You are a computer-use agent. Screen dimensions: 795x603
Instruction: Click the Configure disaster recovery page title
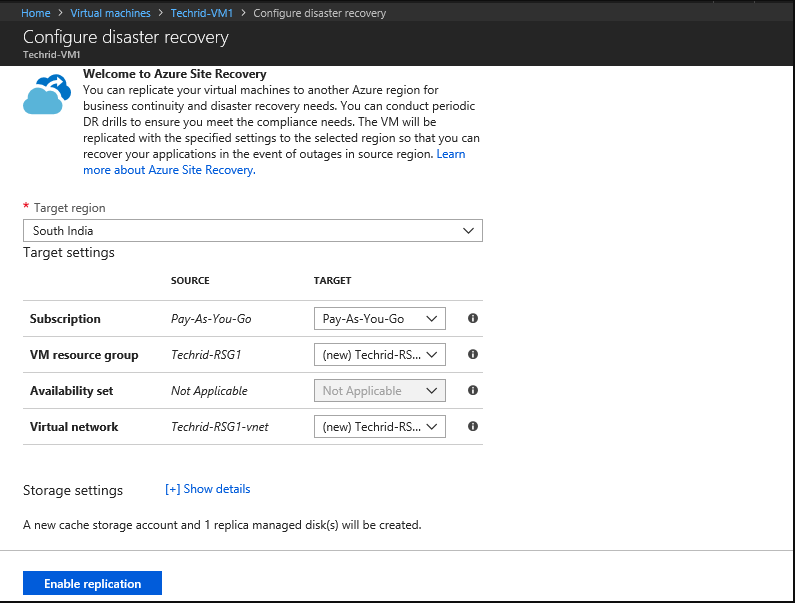[126, 37]
